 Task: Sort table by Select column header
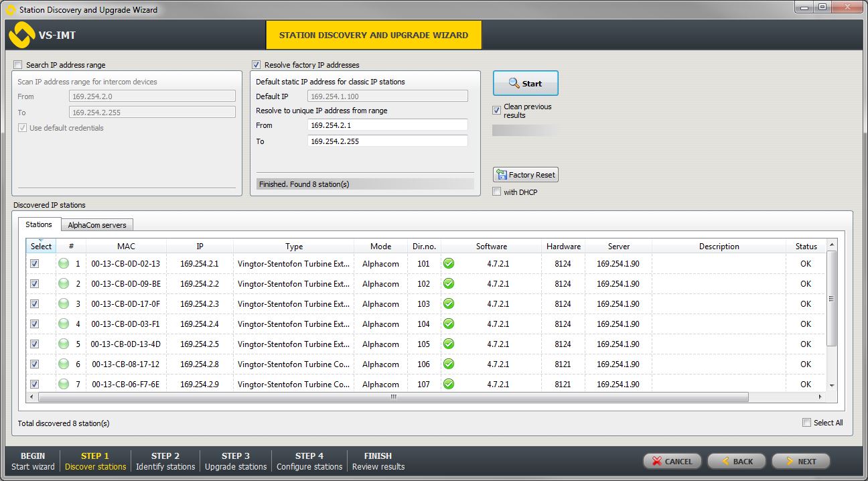[x=41, y=247]
